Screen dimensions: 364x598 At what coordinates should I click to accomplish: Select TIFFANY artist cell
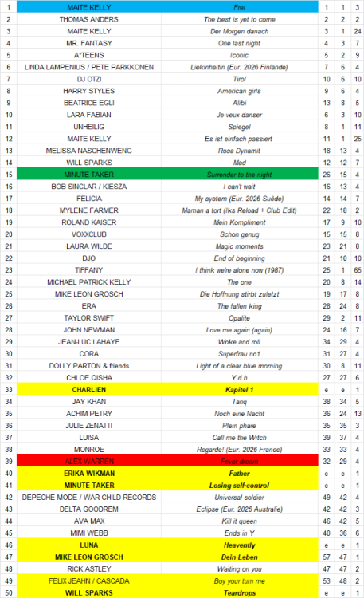[88, 270]
